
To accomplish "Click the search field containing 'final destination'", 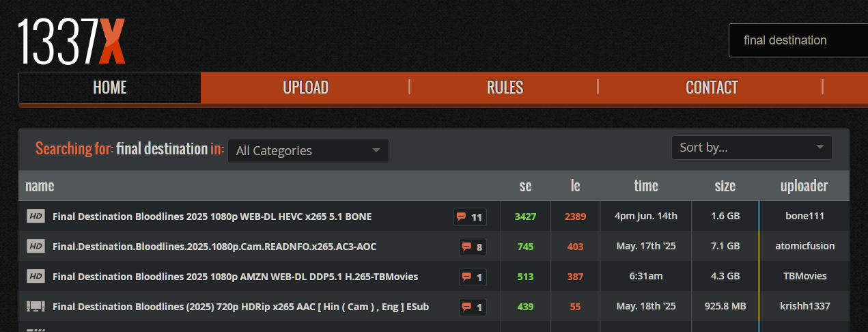I will point(798,40).
